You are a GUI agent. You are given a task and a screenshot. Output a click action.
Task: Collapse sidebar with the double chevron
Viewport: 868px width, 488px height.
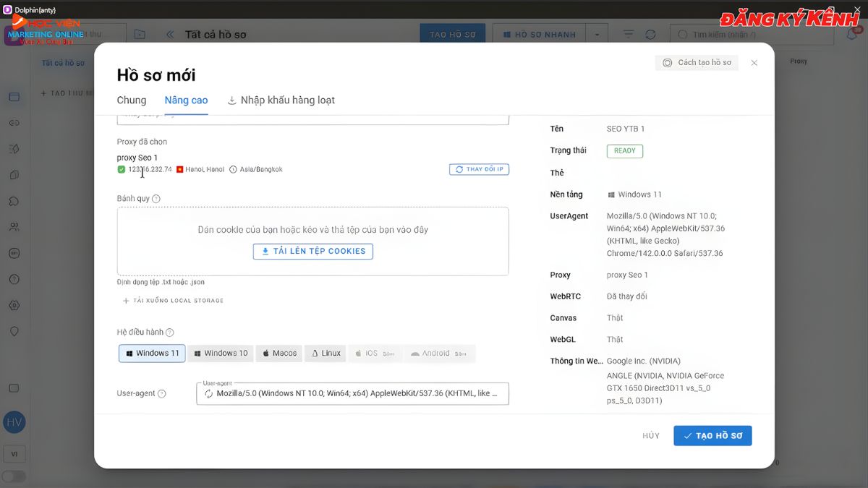point(170,35)
